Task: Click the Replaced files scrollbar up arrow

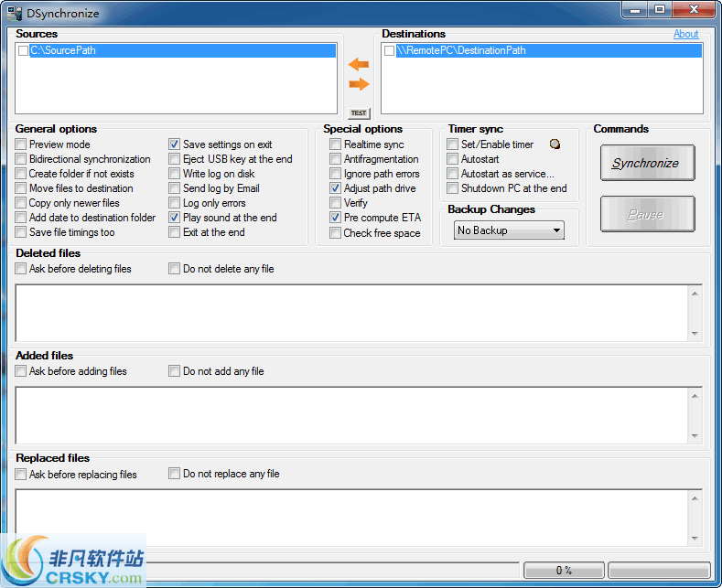Action: click(x=695, y=498)
